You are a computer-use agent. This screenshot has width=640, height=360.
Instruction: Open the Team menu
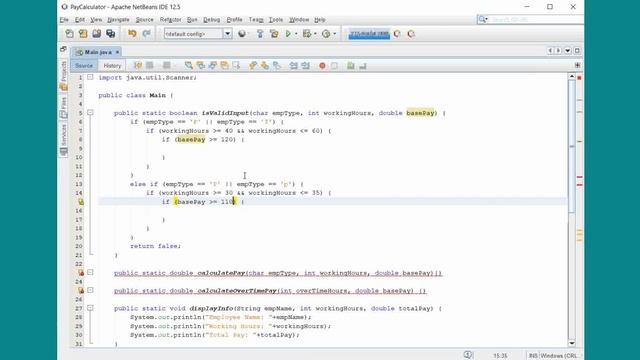point(256,20)
